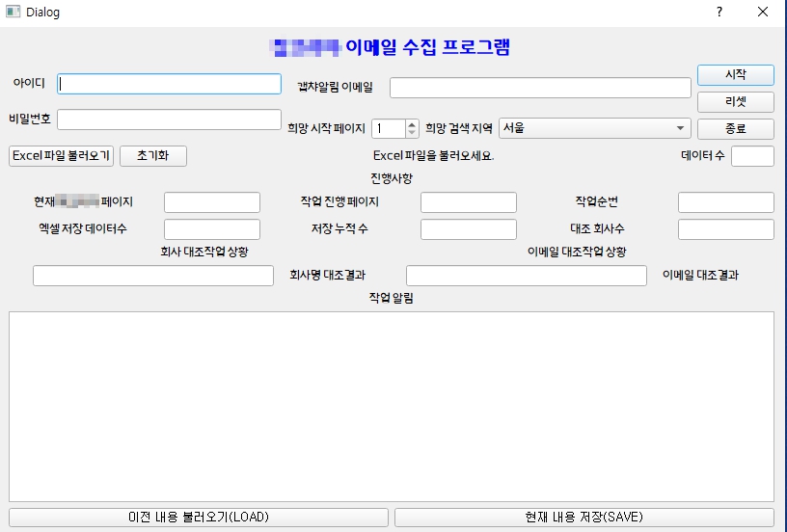Image resolution: width=787 pixels, height=532 pixels.
Task: Select the 작업순번 text box
Action: (725, 202)
